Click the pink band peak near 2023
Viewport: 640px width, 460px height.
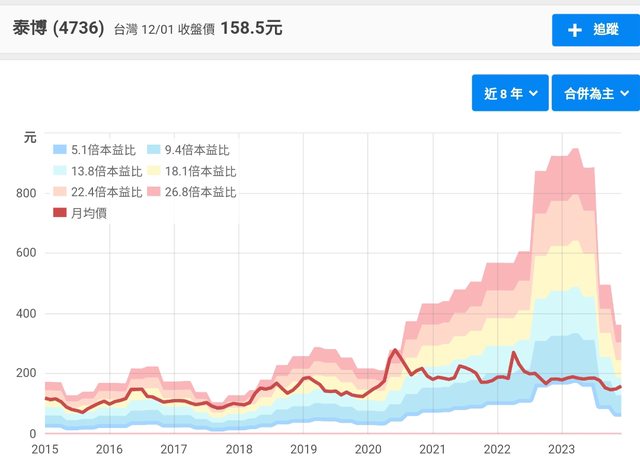(574, 150)
